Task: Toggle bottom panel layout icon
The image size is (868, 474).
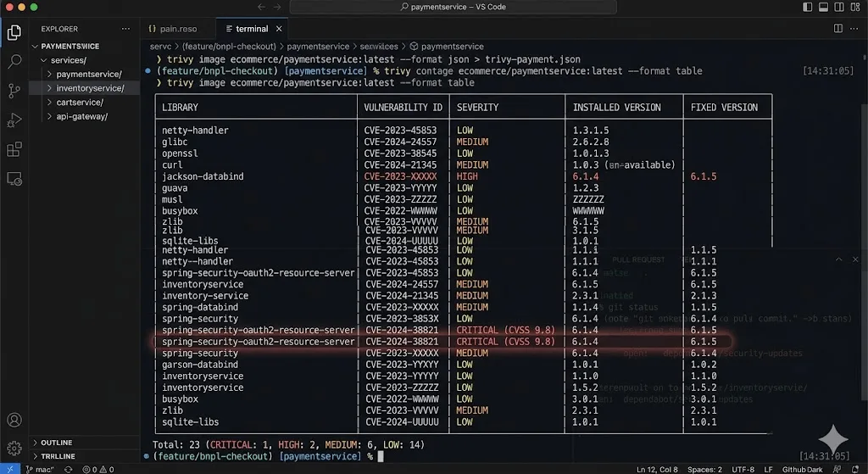Action: 824,7
